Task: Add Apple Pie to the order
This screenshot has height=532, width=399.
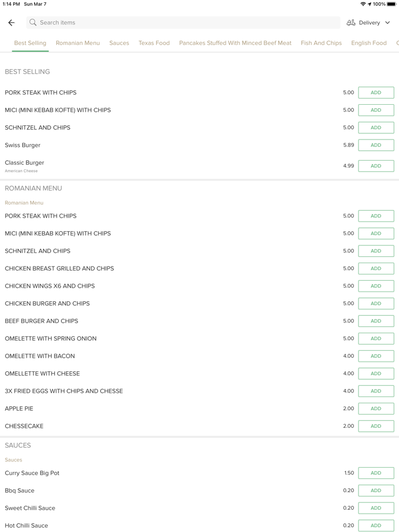Action: pyautogui.click(x=376, y=408)
